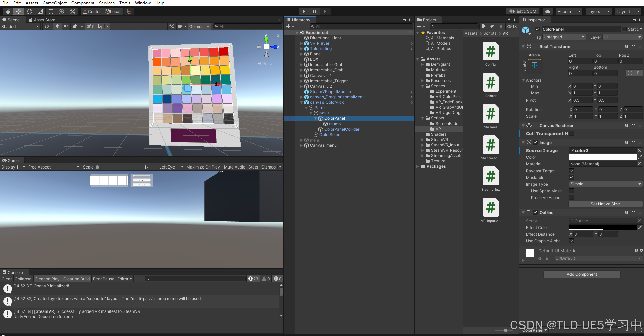Screen dimensions: 644x336
Task: Click the Effect Color eyedropper icon
Action: [x=640, y=228]
